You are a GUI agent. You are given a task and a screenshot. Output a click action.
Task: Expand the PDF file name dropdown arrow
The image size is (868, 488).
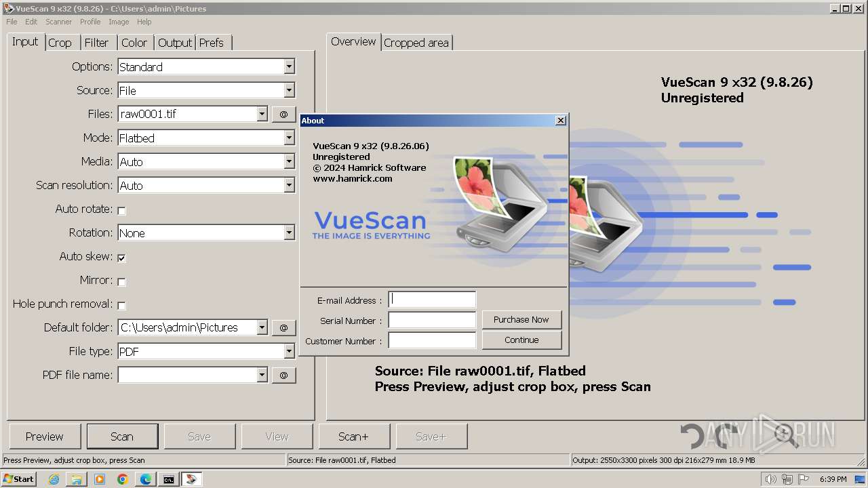262,375
